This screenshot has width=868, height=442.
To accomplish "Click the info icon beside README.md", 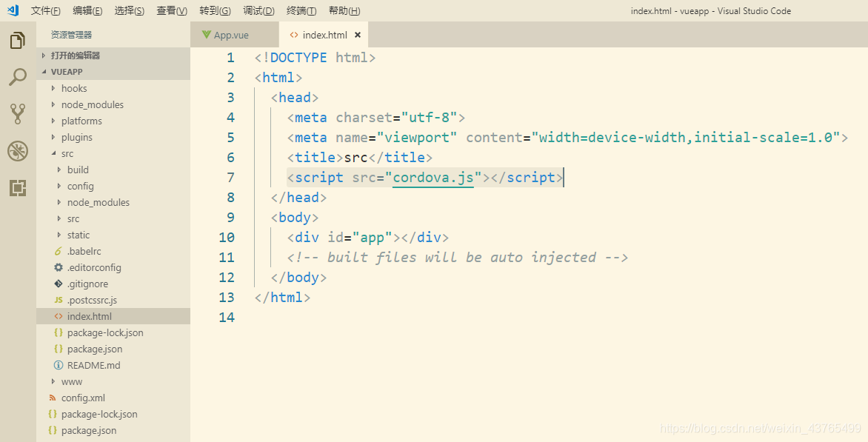I will point(58,365).
